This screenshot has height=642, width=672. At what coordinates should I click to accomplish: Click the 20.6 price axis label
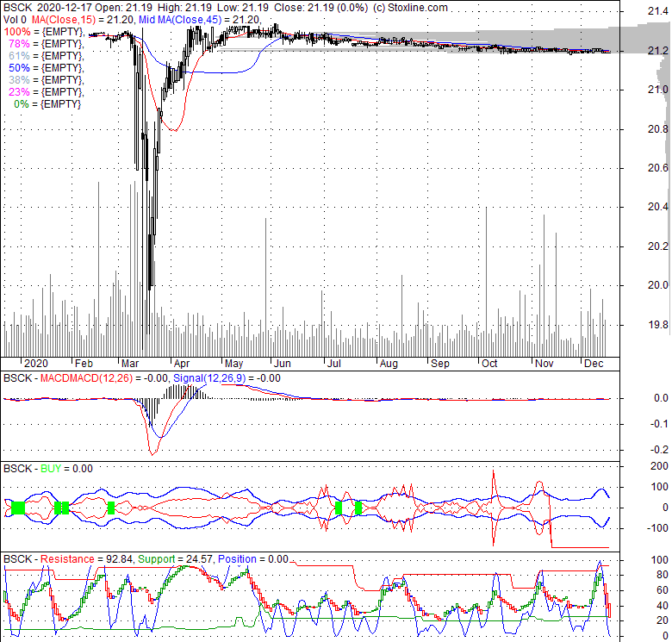[658, 167]
